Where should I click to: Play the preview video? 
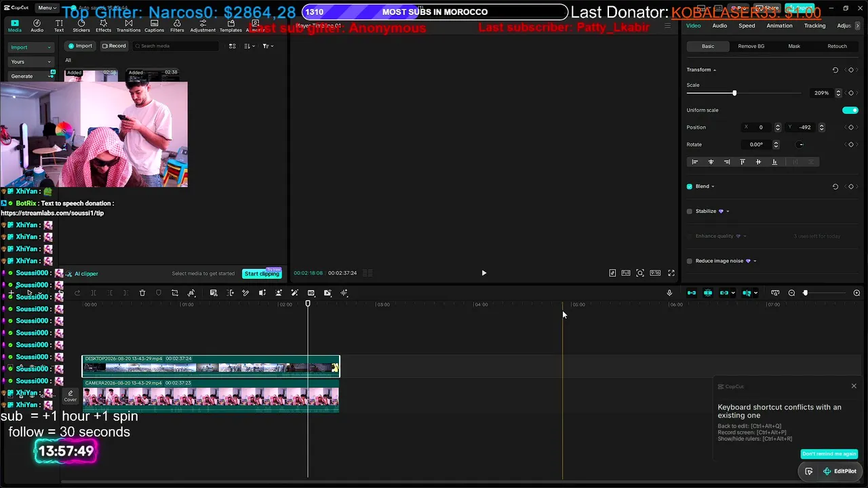click(484, 273)
